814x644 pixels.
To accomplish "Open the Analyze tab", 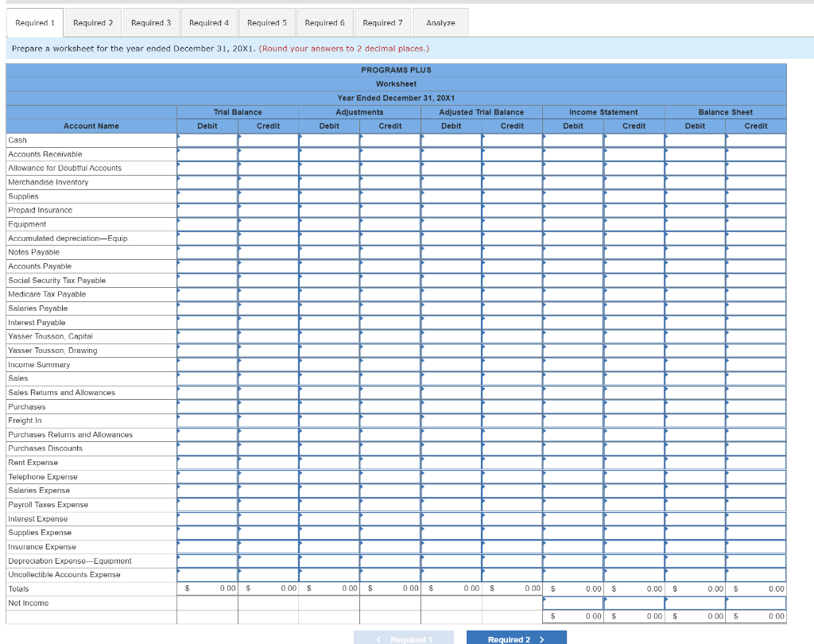I will click(440, 23).
